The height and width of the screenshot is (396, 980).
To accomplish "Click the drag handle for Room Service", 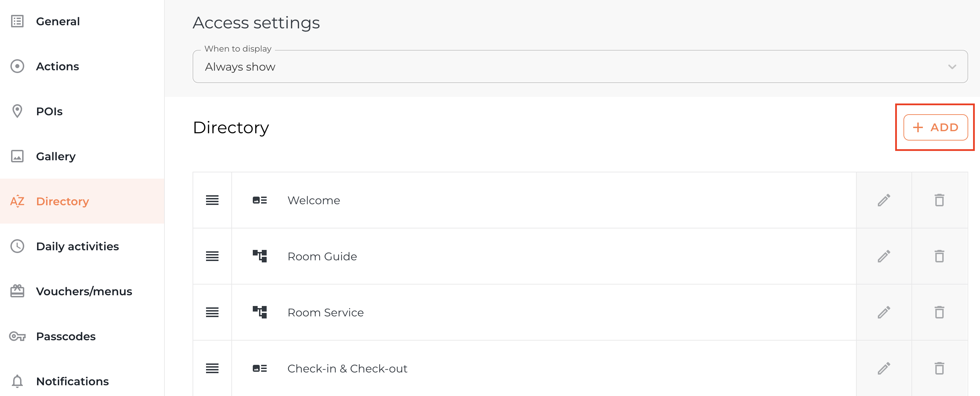I will (x=212, y=312).
